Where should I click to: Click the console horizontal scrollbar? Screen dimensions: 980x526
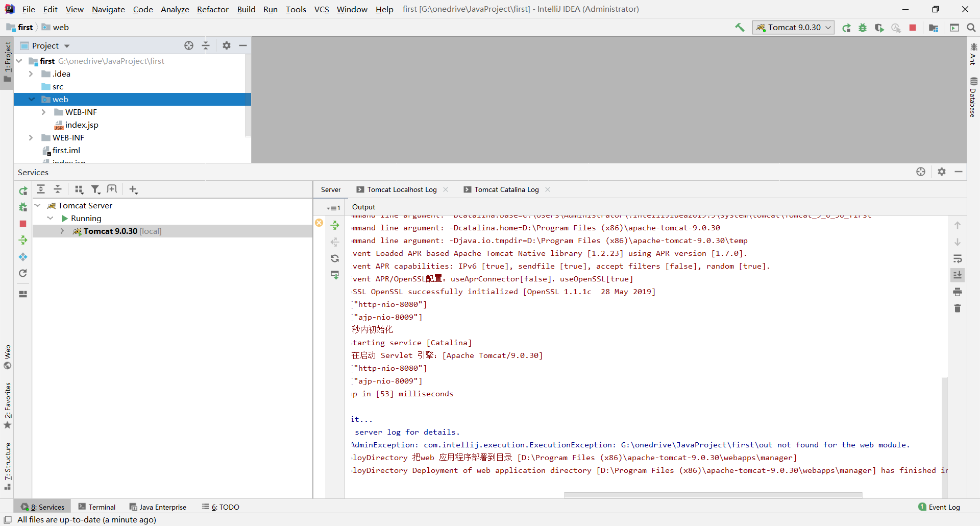713,495
